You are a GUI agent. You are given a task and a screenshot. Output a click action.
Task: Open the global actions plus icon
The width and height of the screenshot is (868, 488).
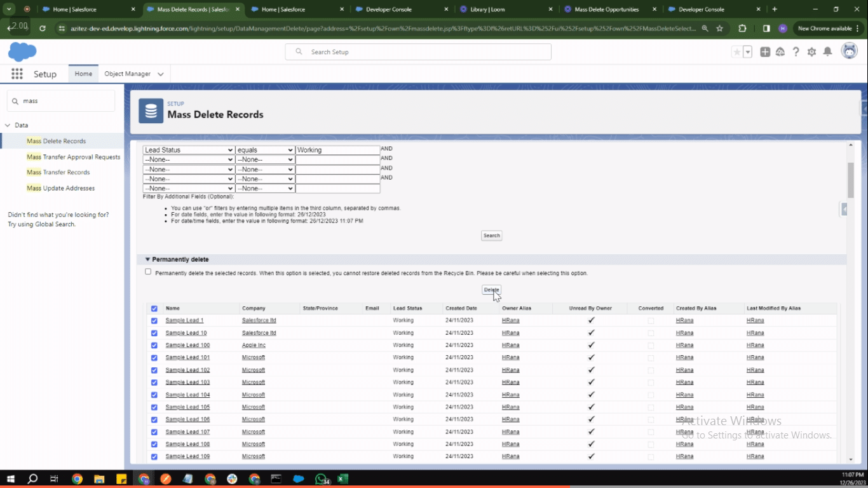765,52
